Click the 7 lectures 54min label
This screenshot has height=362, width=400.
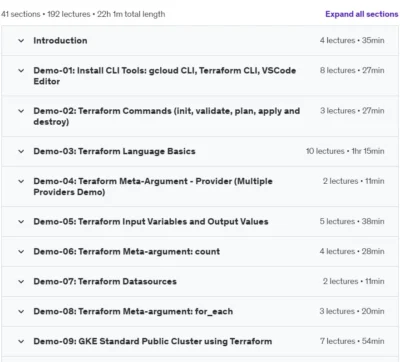[352, 341]
